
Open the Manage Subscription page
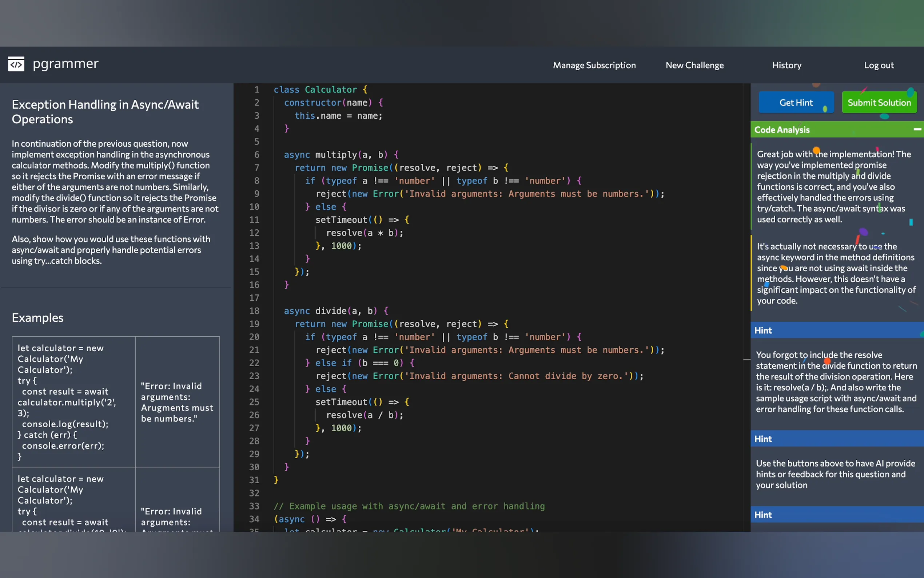pos(594,66)
